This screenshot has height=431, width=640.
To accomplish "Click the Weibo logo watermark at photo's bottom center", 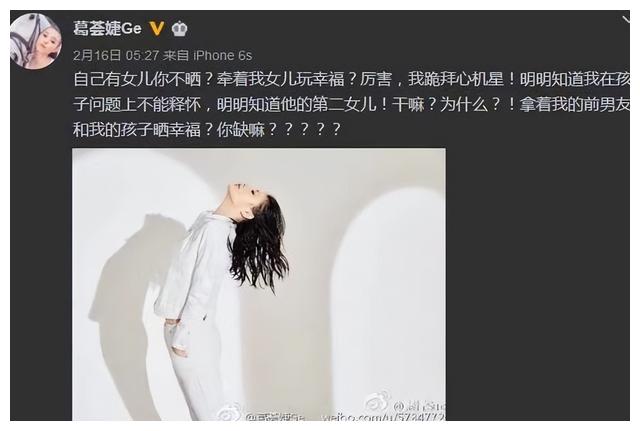I will pyautogui.click(x=230, y=412).
